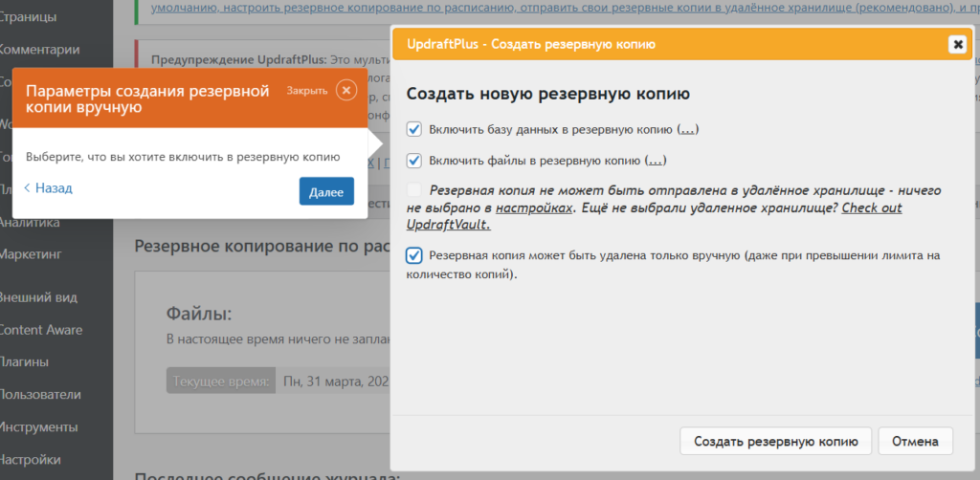Image resolution: width=980 pixels, height=480 pixels.
Task: Click 'Создать резервную копию' button
Action: [x=775, y=442]
